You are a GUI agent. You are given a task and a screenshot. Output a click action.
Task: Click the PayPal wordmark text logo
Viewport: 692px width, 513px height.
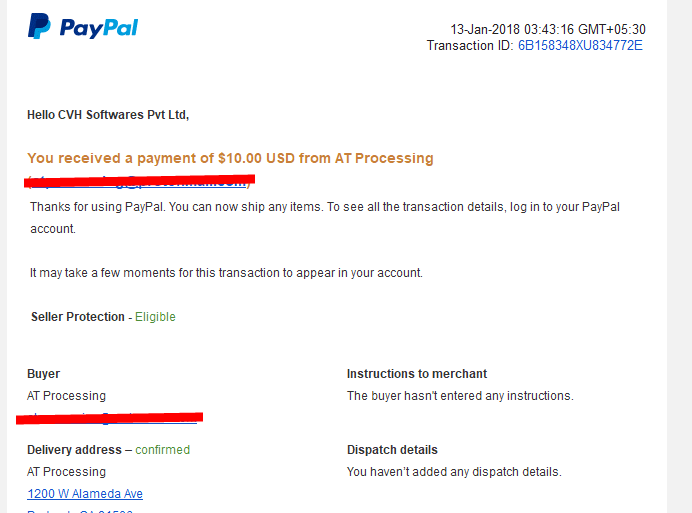(x=99, y=28)
